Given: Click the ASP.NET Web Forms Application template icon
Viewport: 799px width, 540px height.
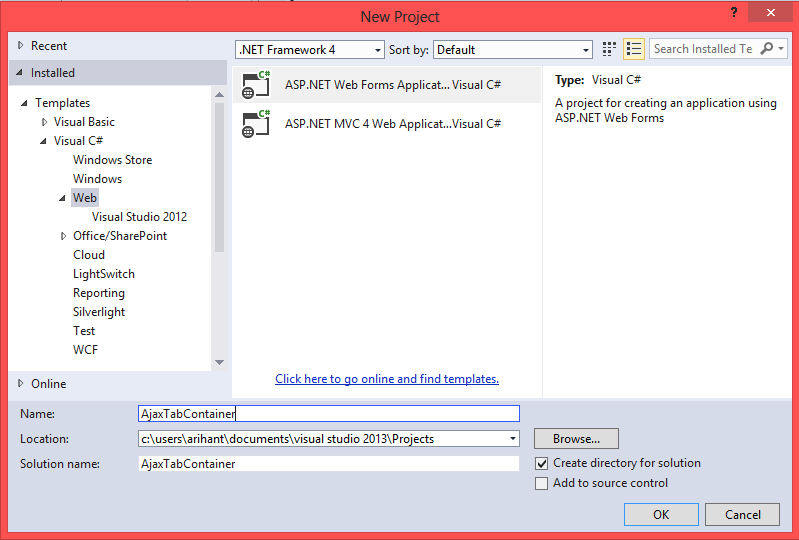Looking at the screenshot, I should tap(256, 85).
